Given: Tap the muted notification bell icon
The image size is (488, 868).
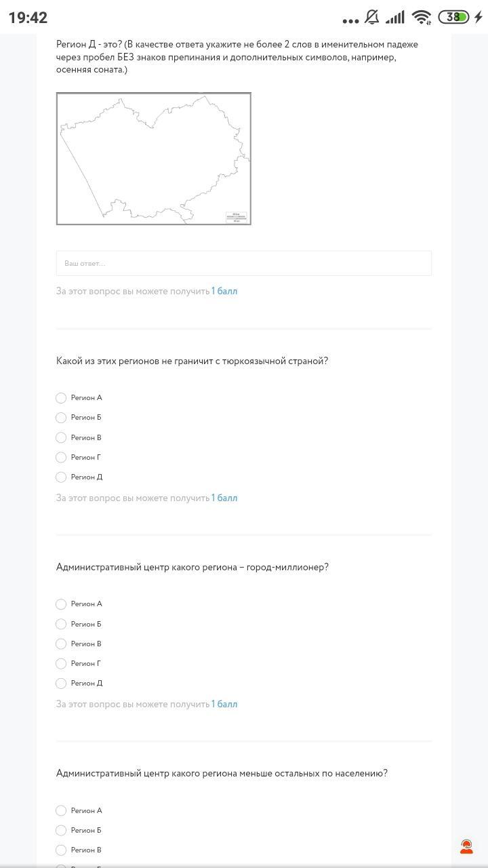Looking at the screenshot, I should click(372, 18).
